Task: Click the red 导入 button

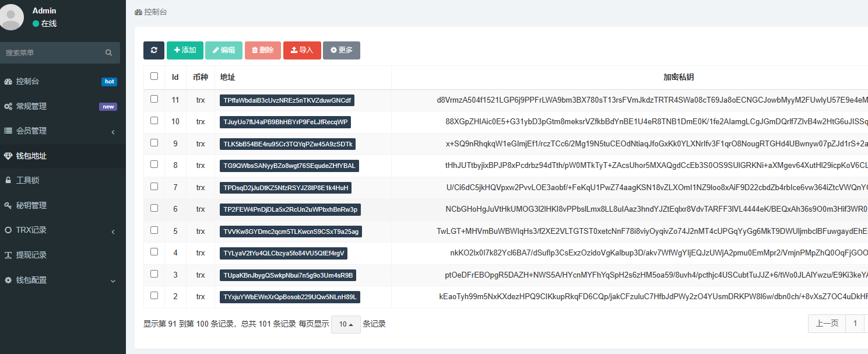Action: [x=302, y=50]
